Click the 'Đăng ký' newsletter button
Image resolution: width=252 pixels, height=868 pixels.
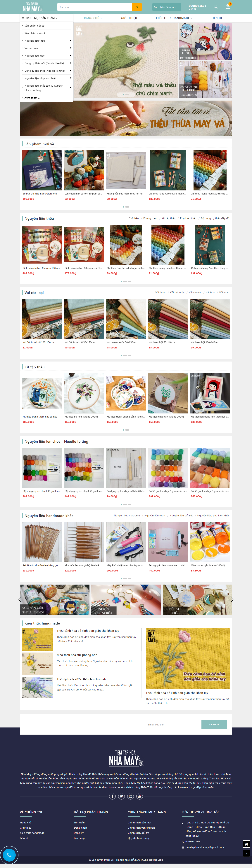pos(214,725)
